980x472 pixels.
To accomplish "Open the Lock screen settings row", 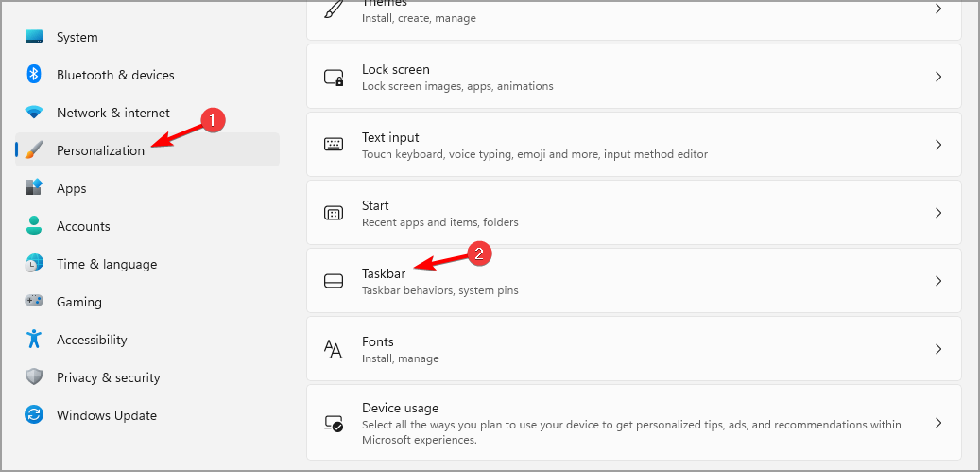I will point(633,77).
